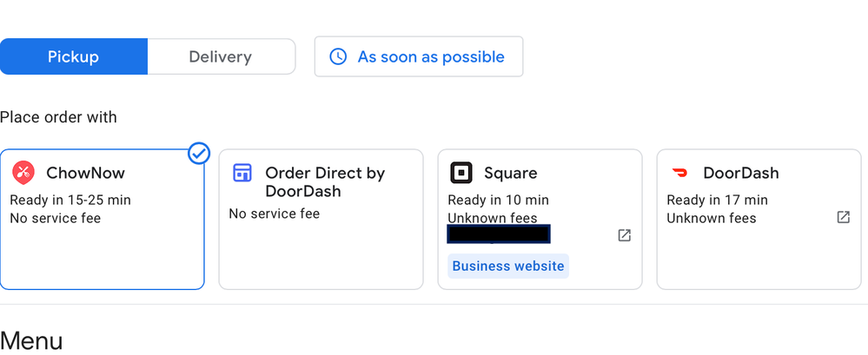Open Square's external link icon
This screenshot has width=868, height=355.
(x=624, y=235)
